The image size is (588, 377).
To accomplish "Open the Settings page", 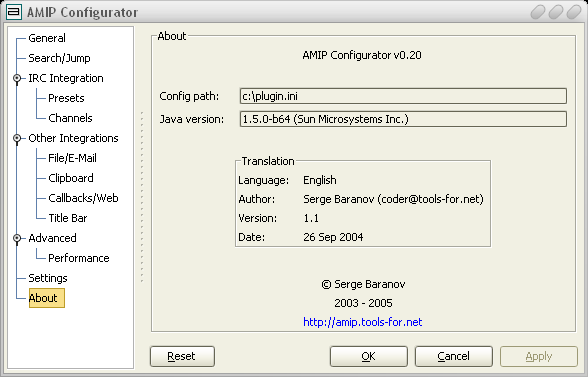I will coord(48,278).
